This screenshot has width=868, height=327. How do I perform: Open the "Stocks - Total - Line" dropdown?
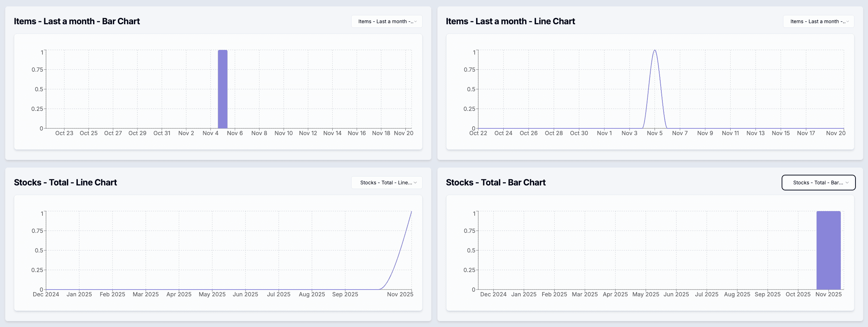point(386,182)
